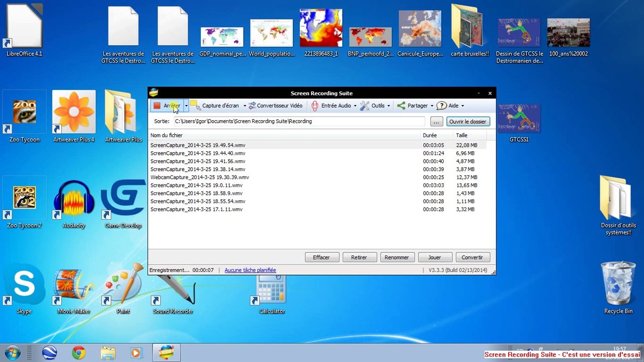Sort list by Nom du fichier column
The image size is (644, 362).
pos(285,135)
